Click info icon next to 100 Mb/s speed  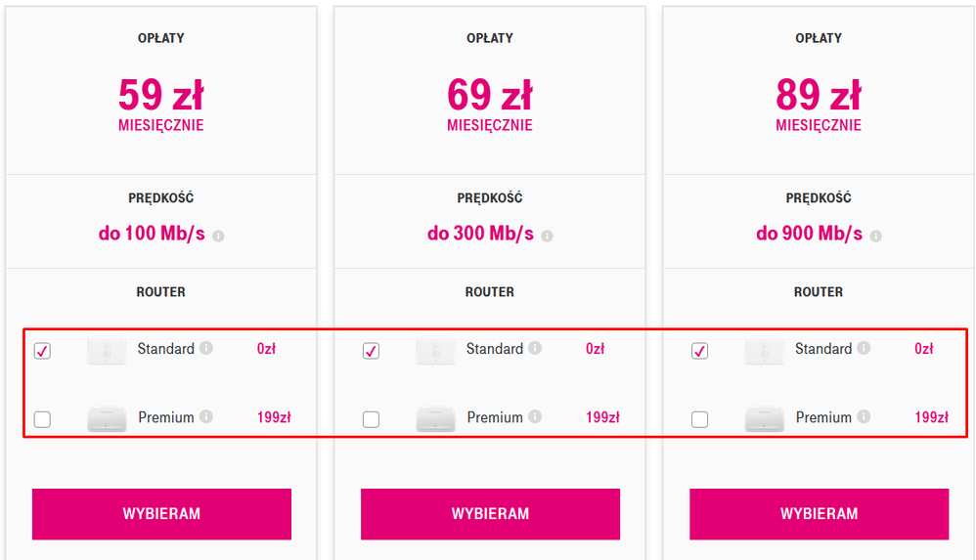218,236
